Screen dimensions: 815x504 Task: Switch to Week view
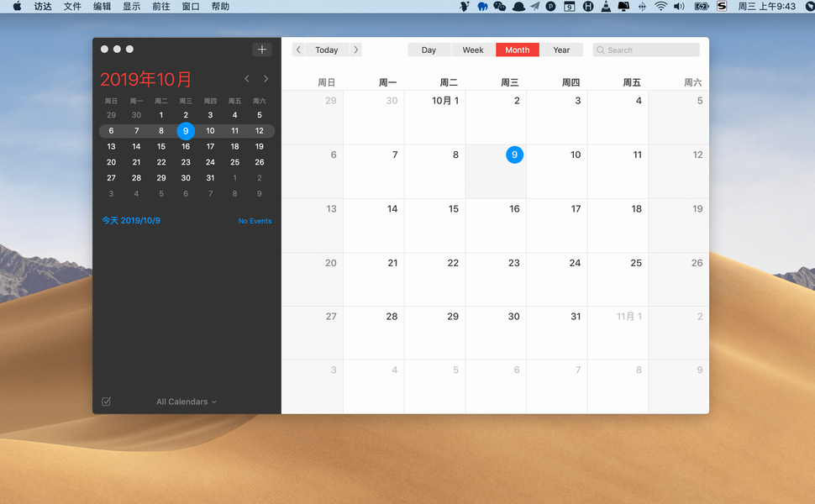coord(473,50)
